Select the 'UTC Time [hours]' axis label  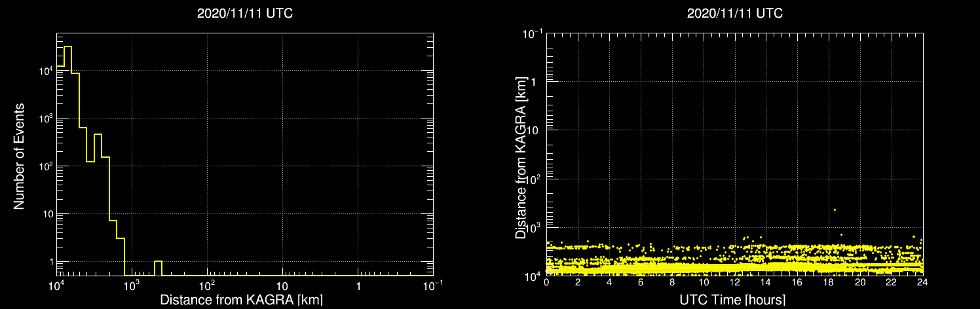click(x=734, y=300)
